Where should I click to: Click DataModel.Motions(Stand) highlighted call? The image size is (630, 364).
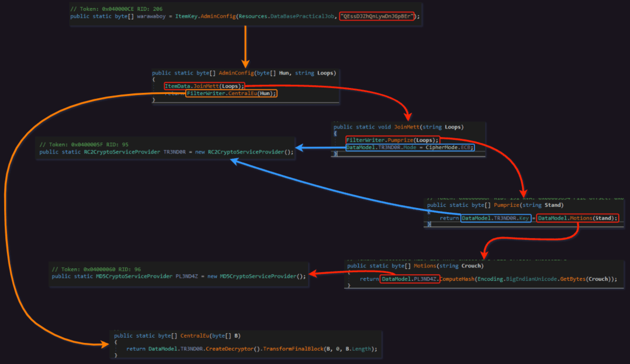click(x=577, y=218)
